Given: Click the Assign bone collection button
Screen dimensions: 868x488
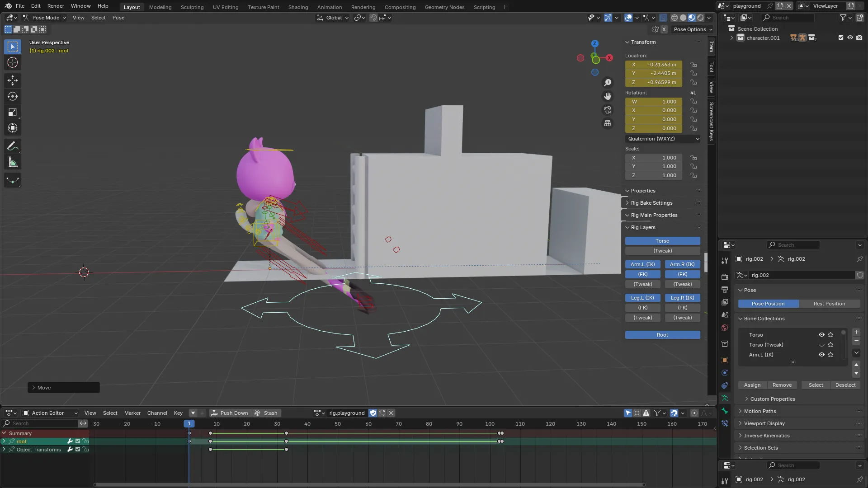Looking at the screenshot, I should point(752,385).
